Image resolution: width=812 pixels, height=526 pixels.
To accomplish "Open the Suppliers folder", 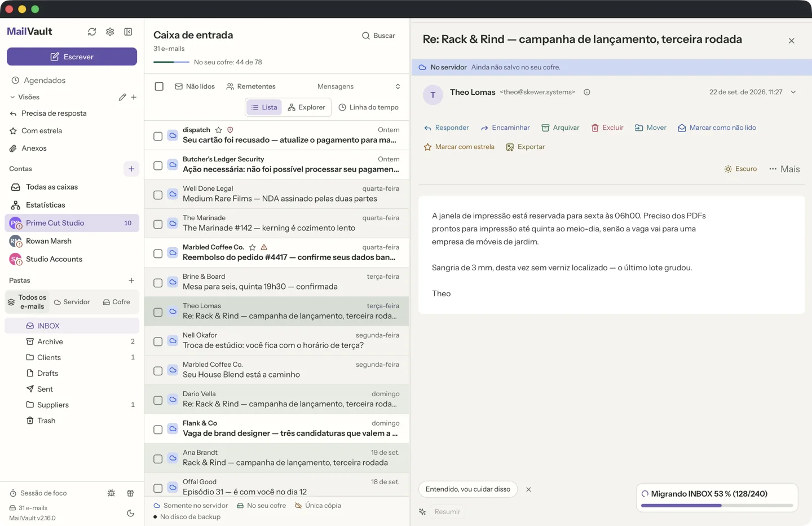I will [x=72, y=405].
